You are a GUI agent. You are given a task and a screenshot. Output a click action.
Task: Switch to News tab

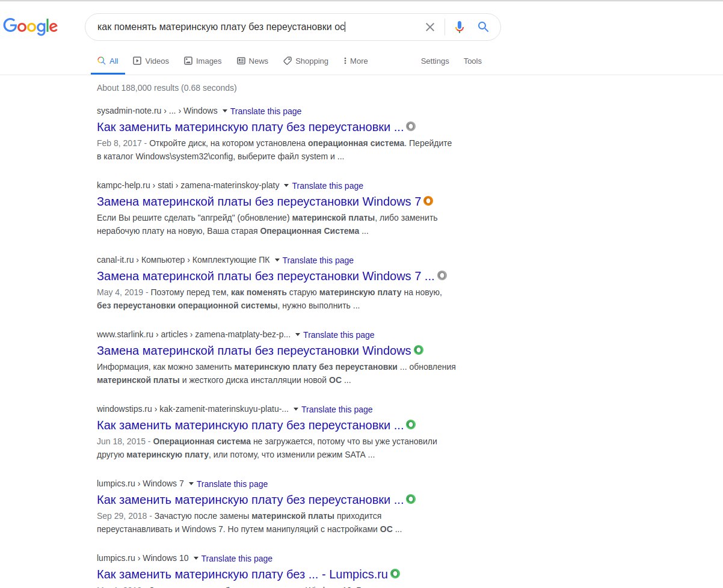pyautogui.click(x=253, y=61)
